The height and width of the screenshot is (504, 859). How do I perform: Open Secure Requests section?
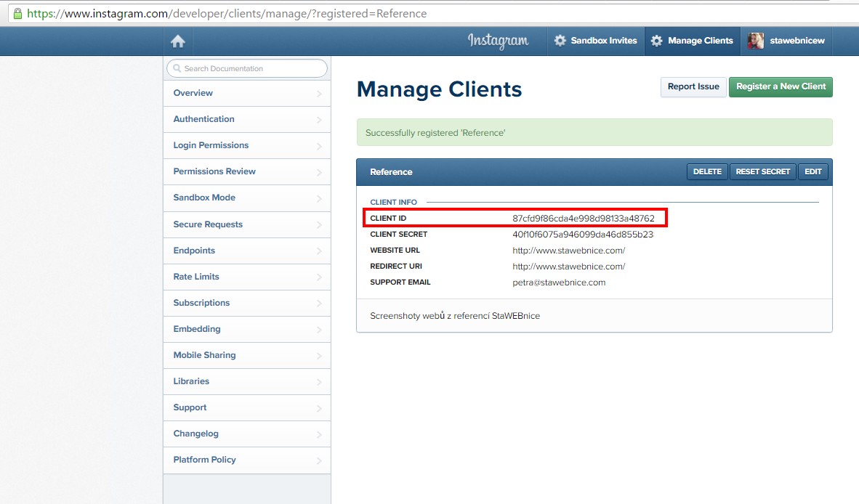tap(247, 224)
